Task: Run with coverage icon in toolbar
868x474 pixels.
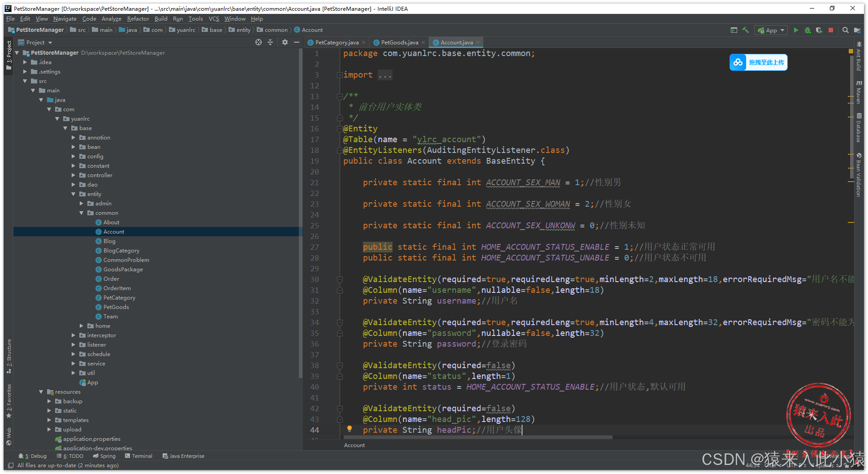Action: click(x=819, y=30)
